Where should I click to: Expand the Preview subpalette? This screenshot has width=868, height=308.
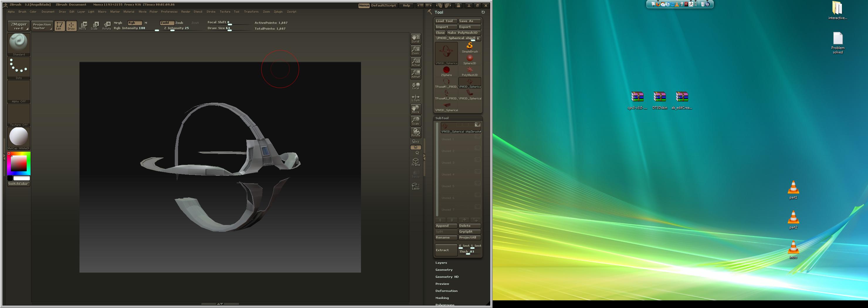coord(442,284)
